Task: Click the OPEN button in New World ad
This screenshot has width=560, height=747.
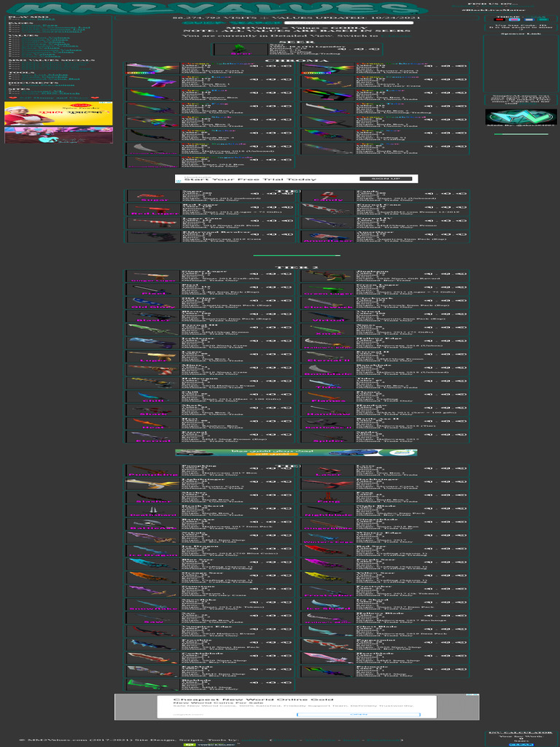Action: (358, 715)
